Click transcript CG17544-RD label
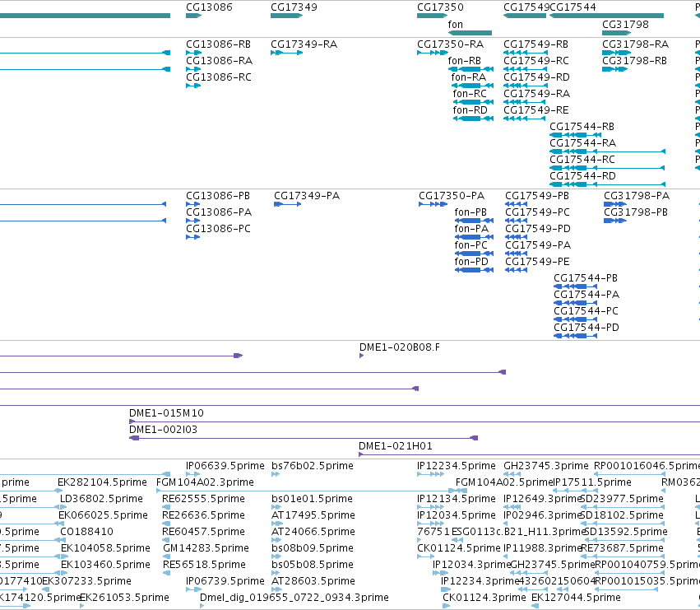The image size is (700, 610). coord(582,176)
